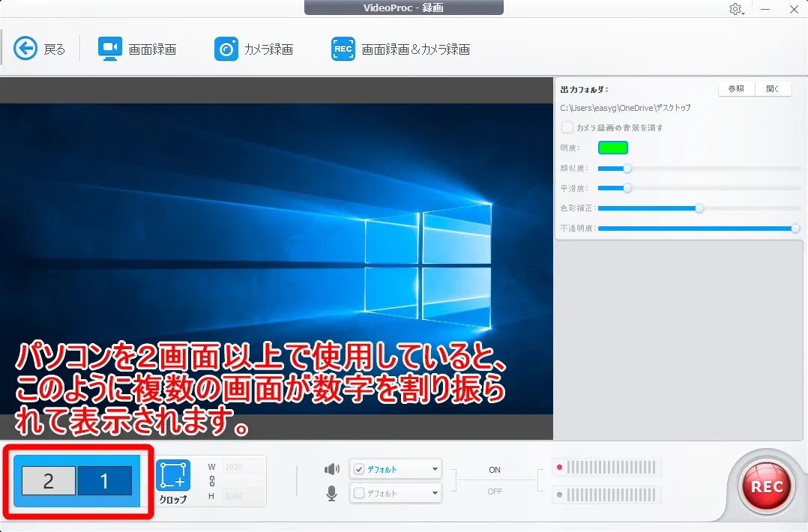Click the green chroma key color swatch
This screenshot has height=532, width=808.
612,148
